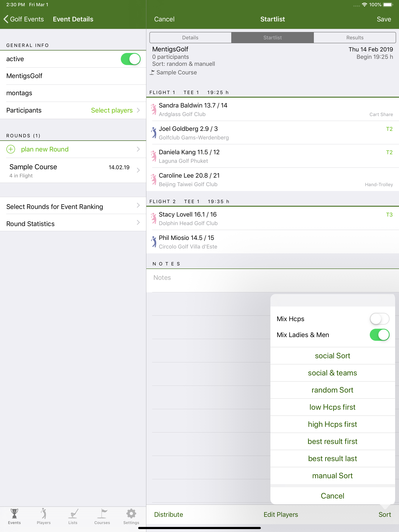399x532 pixels.
Task: Expand Participants Select players chevron
Action: [x=138, y=110]
